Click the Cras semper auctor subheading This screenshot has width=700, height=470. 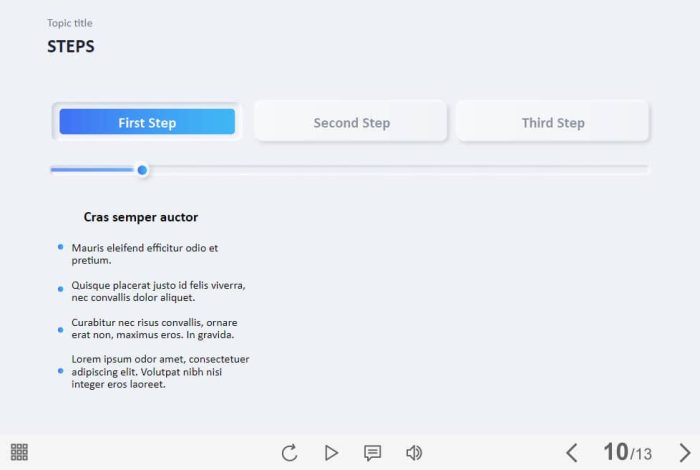coord(141,217)
